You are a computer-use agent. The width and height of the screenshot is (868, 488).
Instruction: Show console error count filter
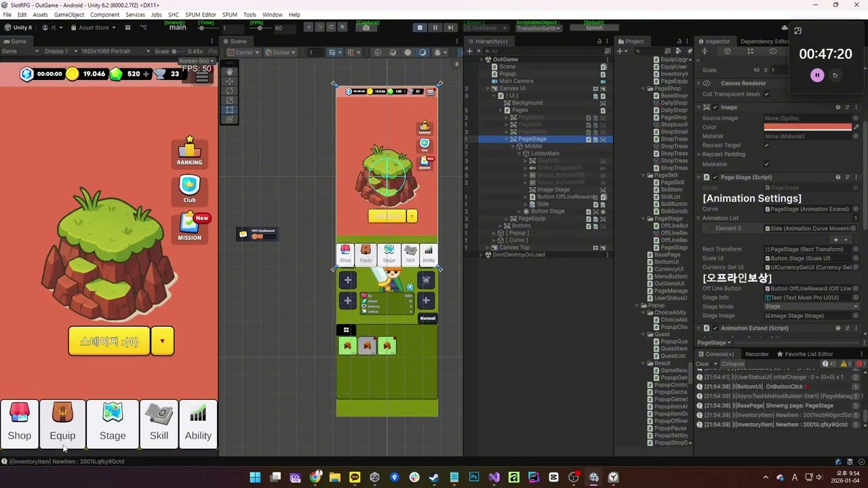point(860,364)
